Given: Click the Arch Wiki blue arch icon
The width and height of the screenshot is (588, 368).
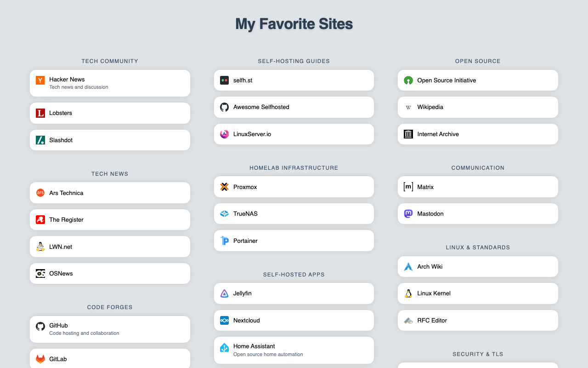Looking at the screenshot, I should pos(408,267).
